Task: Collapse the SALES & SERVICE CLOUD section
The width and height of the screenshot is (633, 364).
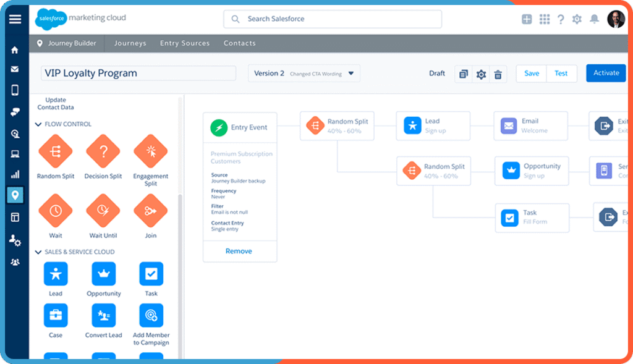Action: [x=40, y=252]
